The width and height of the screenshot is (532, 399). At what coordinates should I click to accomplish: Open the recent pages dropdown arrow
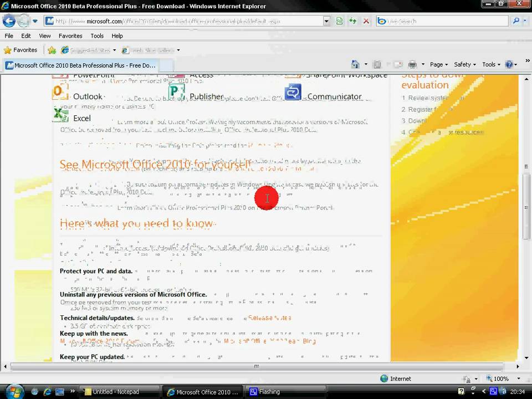pos(35,21)
